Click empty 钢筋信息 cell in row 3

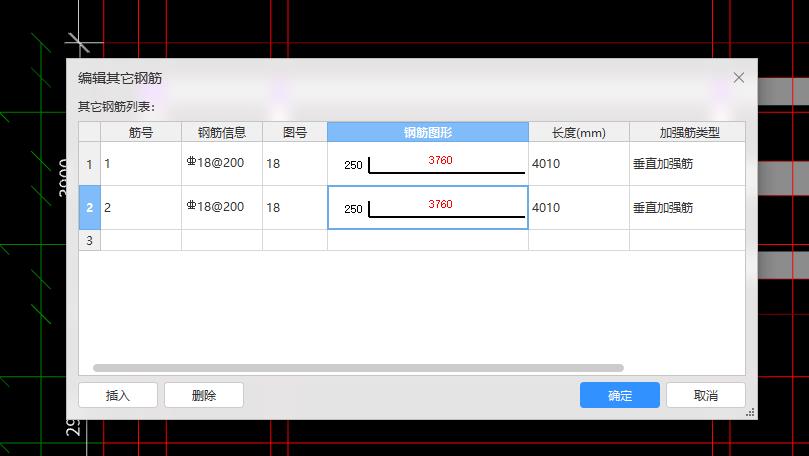[x=222, y=240]
